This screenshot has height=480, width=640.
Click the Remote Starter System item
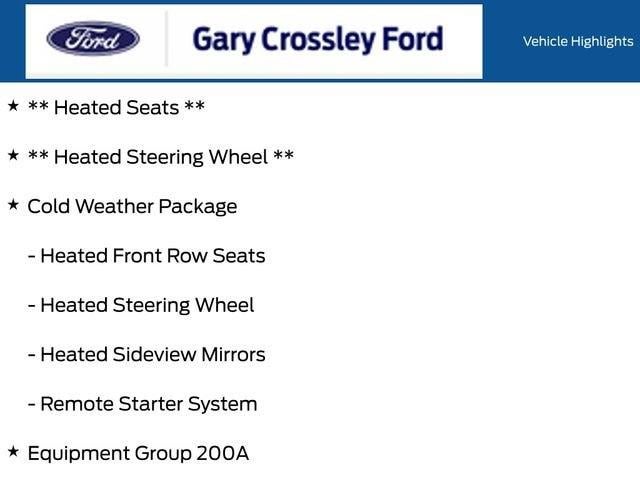(142, 404)
